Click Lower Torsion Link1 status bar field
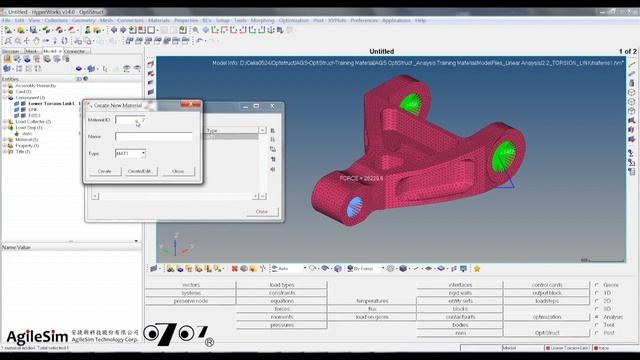Screen dimensions: 640x360 [567, 348]
